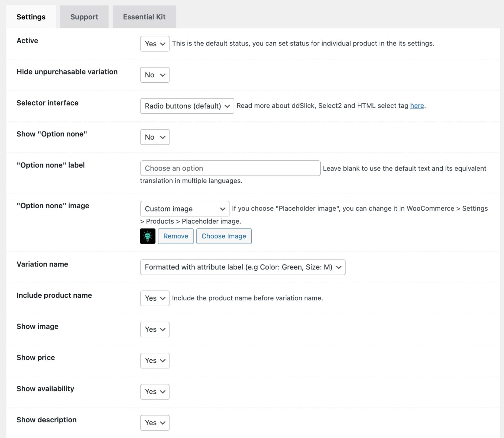
Task: Open the Variation name format dropdown
Action: coord(242,267)
